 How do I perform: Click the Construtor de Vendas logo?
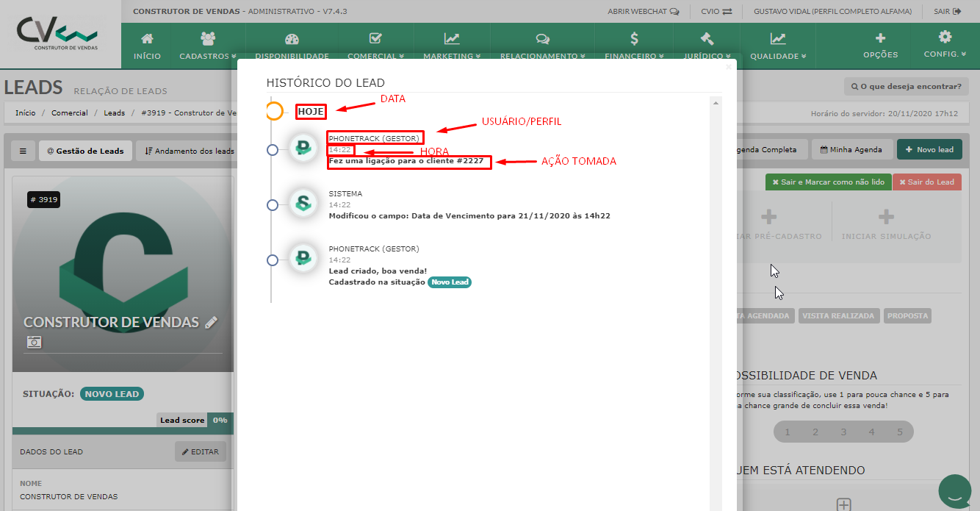57,35
